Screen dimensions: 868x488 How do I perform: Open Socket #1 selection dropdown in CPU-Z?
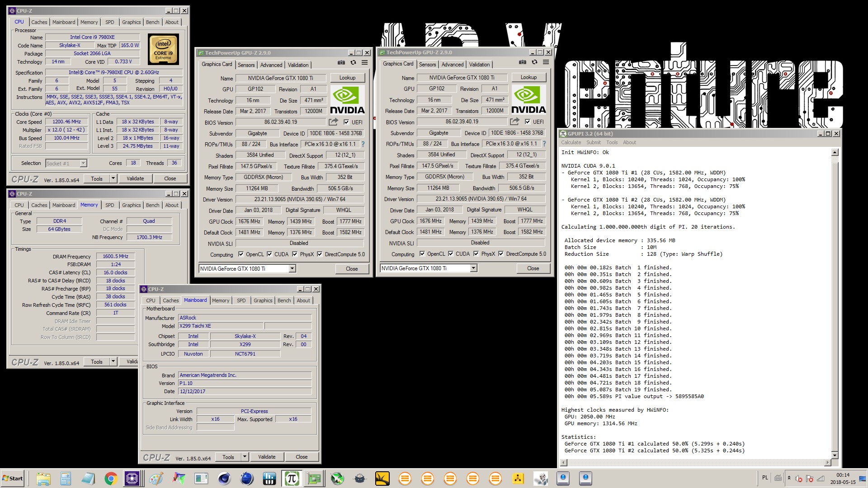tap(83, 164)
